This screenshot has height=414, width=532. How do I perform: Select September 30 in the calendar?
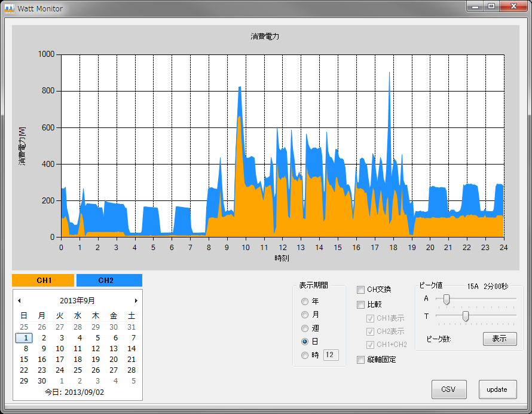[x=42, y=381]
